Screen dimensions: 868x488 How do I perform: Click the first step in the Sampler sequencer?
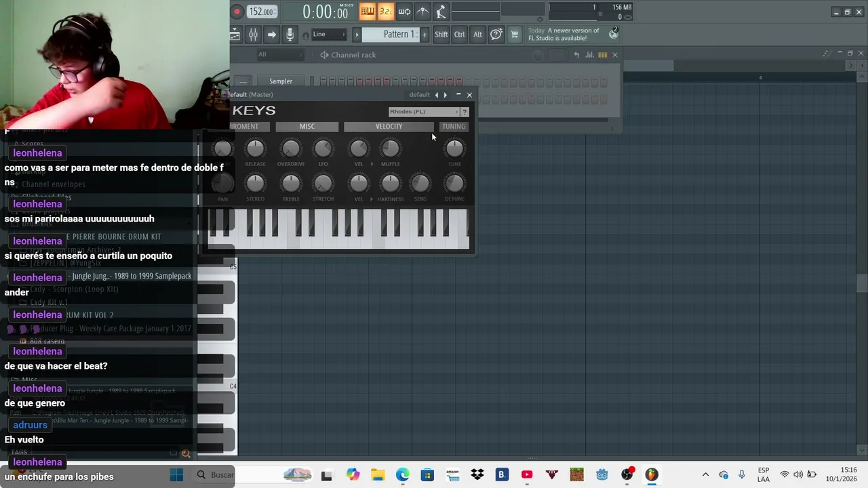tap(323, 81)
